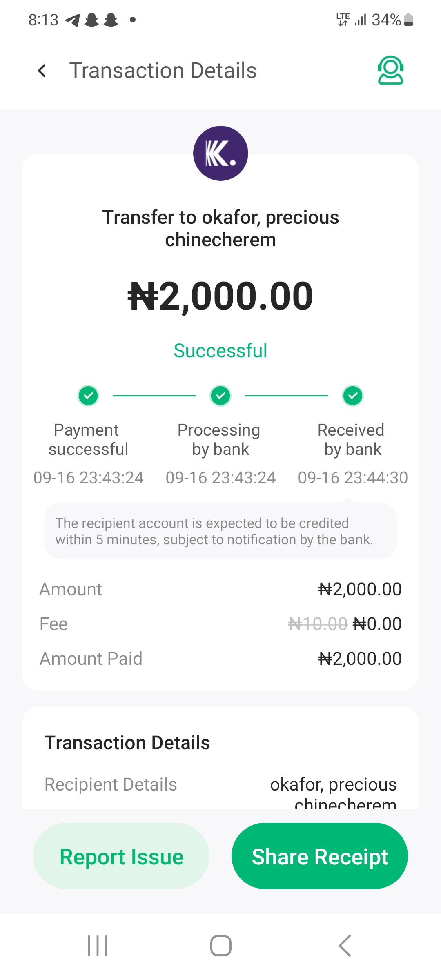Viewport: 441px width, 980px height.
Task: Tap the ₦2,000.00 large amount heading
Action: (x=220, y=296)
